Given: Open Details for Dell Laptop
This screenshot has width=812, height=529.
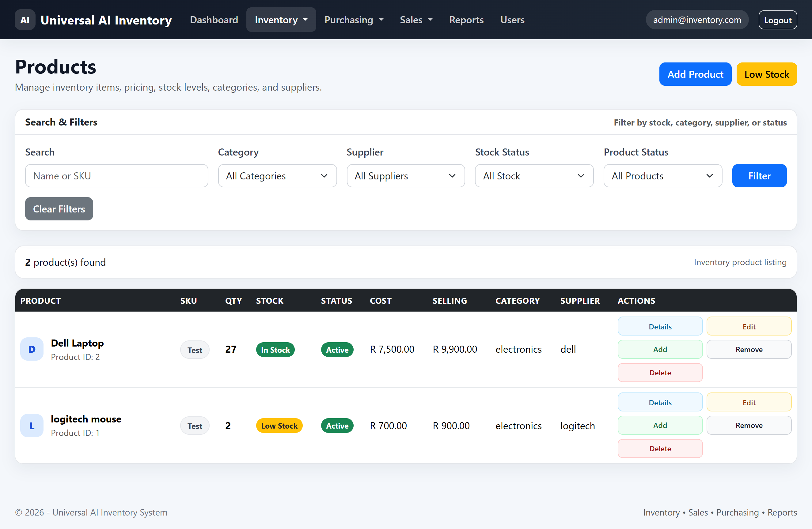Looking at the screenshot, I should [x=660, y=326].
